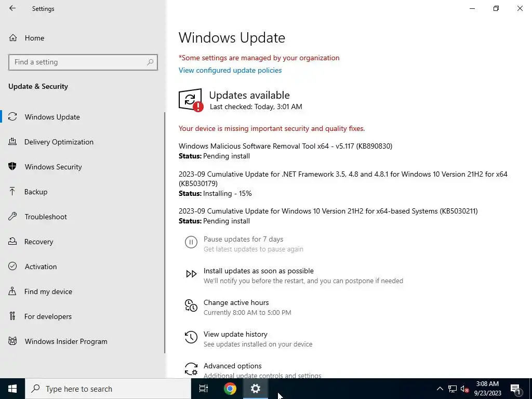
Task: Click View configured update policies link
Action: pyautogui.click(x=230, y=70)
